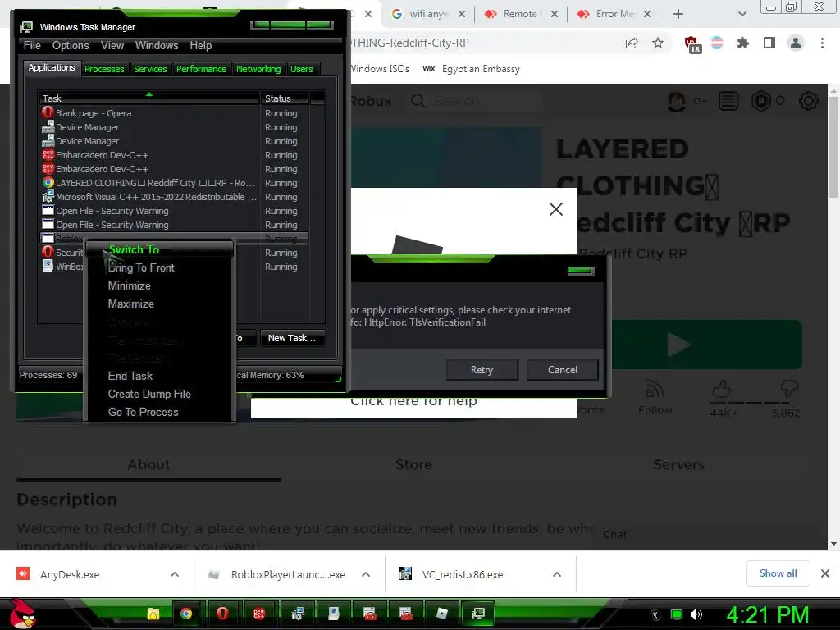Expand RobloxPlayerLauncher download options arrow
Viewport: 840px width, 630px height.
(366, 574)
